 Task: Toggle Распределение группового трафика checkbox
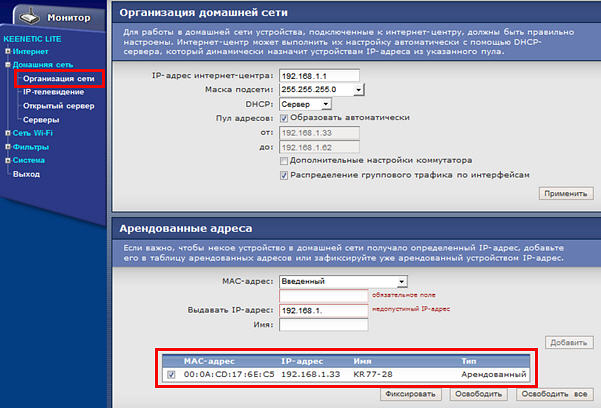click(286, 174)
